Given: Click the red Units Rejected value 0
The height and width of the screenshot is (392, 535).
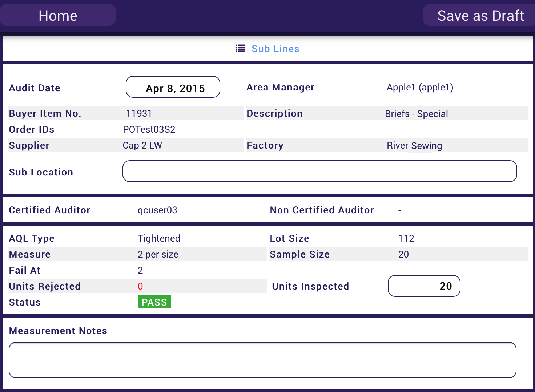Looking at the screenshot, I should point(140,286).
